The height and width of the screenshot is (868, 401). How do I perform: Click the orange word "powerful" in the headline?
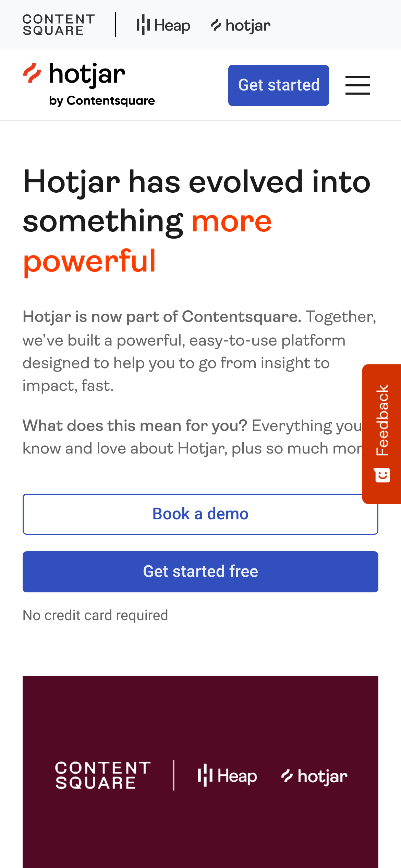point(90,261)
